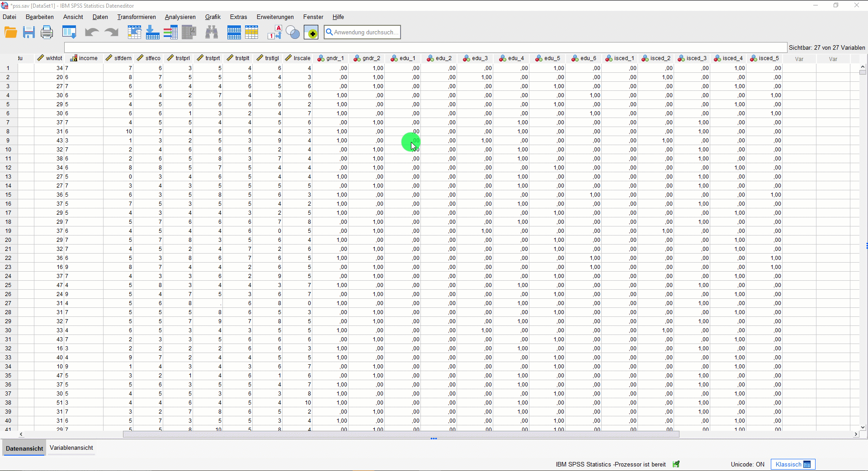Open the Analysieren menu
This screenshot has height=471, width=868.
tap(180, 17)
